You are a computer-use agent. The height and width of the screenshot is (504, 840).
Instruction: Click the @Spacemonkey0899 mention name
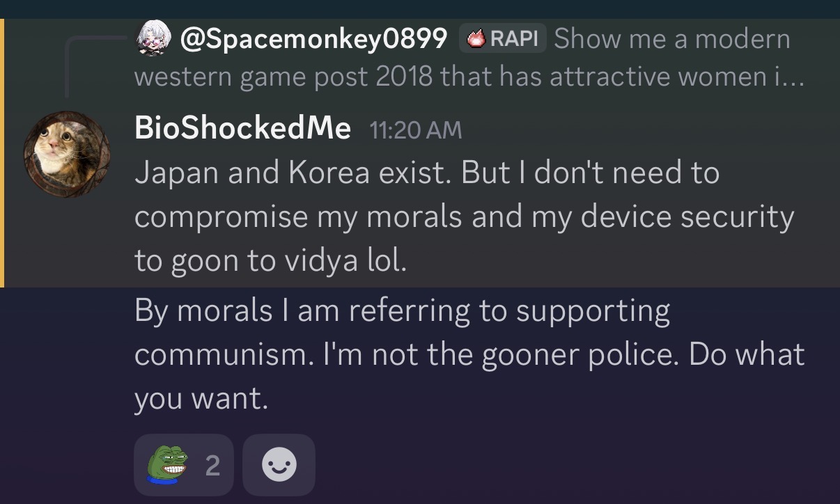click(313, 39)
